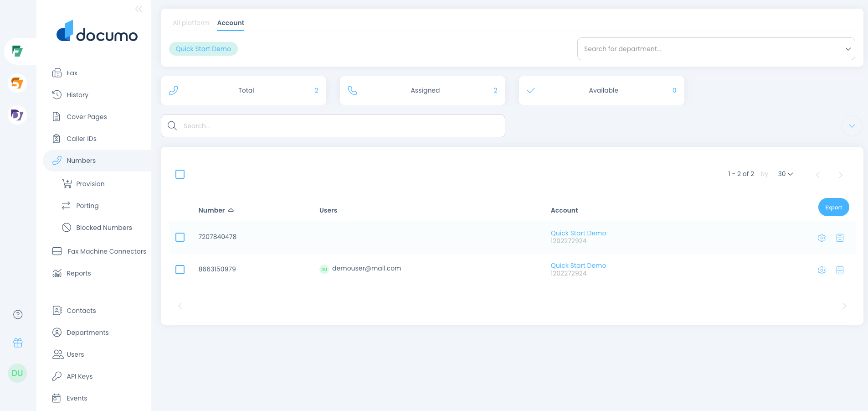This screenshot has width=868, height=411.
Task: Select the checkbox for 8663150979
Action: coord(180,270)
